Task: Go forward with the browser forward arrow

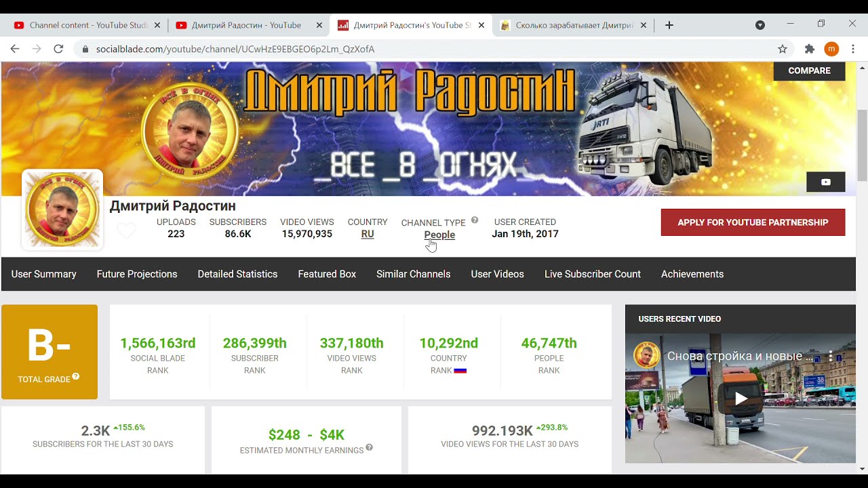Action: click(x=37, y=49)
